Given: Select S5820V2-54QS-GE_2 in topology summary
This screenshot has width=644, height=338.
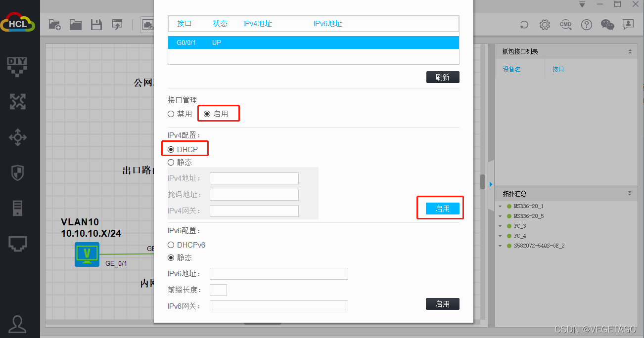Looking at the screenshot, I should 539,246.
